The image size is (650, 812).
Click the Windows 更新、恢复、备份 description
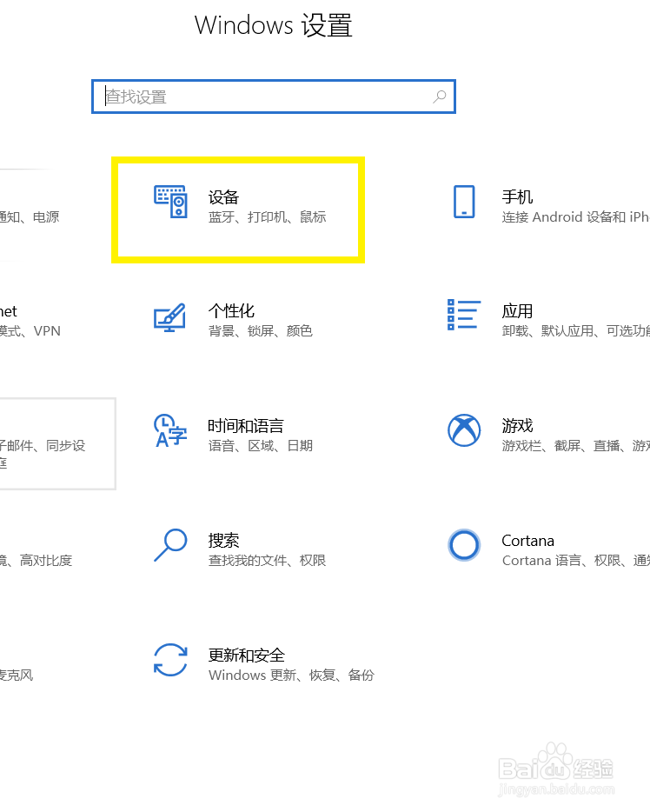point(291,676)
